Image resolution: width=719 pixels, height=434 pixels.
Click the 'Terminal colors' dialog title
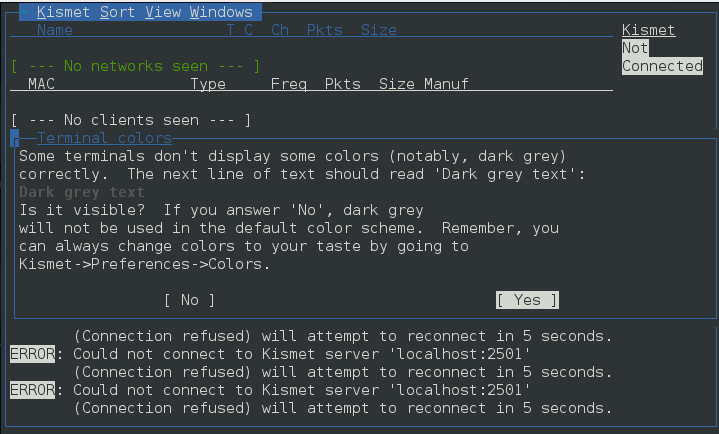pos(104,138)
